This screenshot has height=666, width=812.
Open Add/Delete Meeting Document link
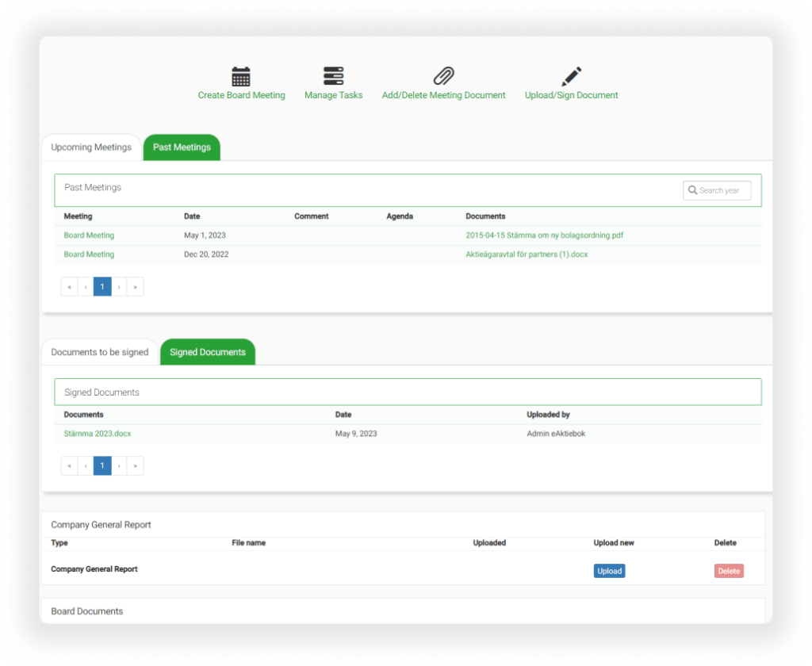tap(444, 95)
